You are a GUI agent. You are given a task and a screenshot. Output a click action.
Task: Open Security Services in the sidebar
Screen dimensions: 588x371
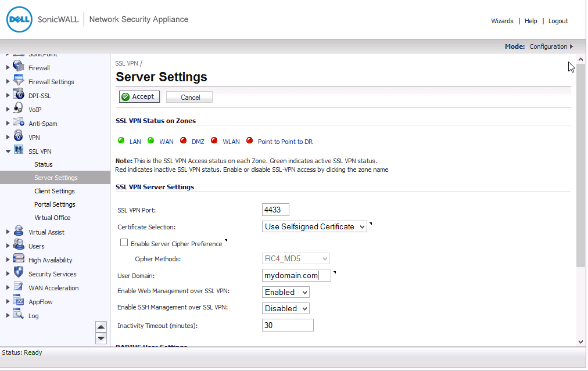click(x=52, y=274)
